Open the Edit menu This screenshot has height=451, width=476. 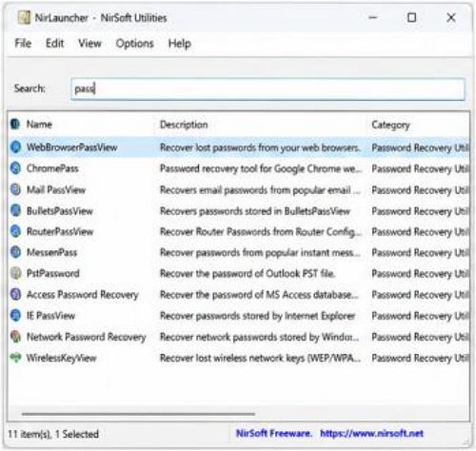(x=54, y=43)
